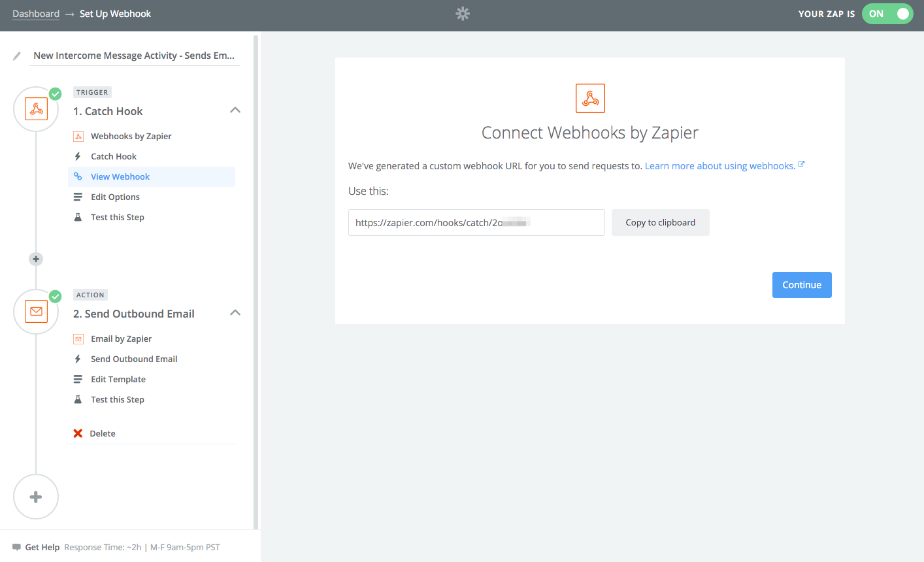Turn off the Zap with the ON toggle
Screen dimensions: 924x562
(x=887, y=13)
